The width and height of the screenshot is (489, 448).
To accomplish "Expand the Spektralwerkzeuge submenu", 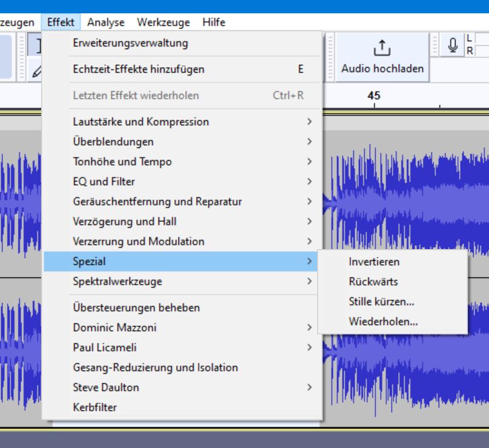I will click(x=117, y=281).
